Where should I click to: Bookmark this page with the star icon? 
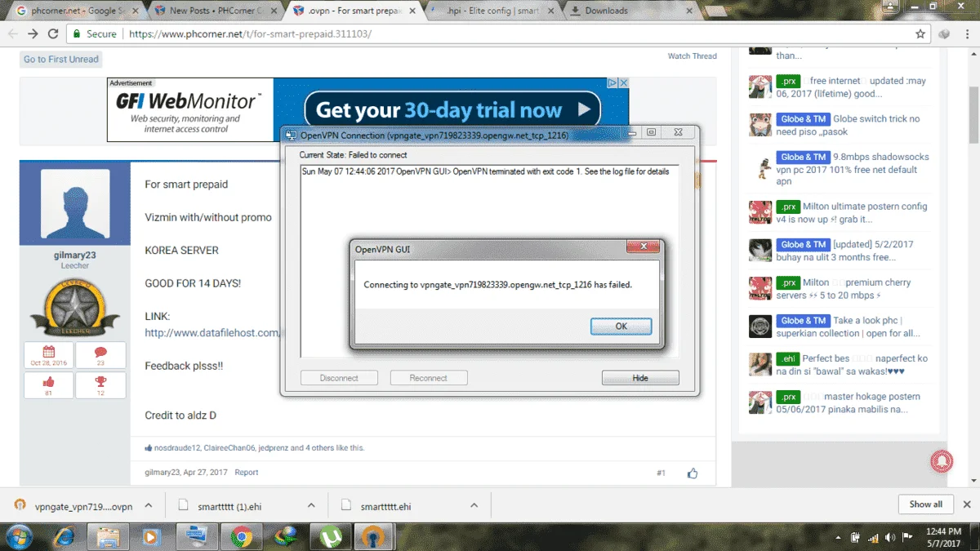pos(920,34)
